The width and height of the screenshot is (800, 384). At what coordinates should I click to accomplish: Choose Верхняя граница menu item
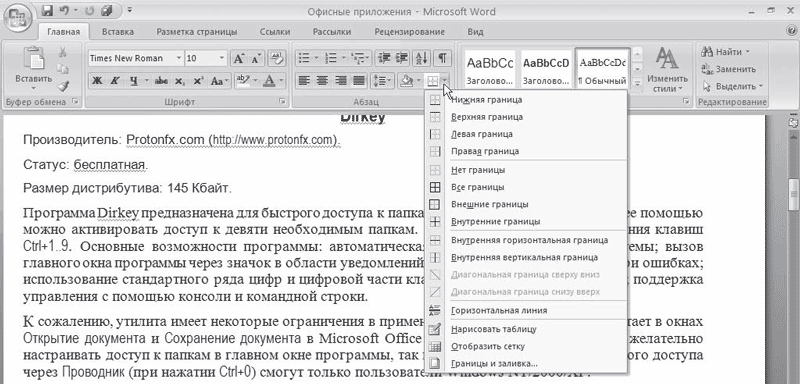point(526,117)
